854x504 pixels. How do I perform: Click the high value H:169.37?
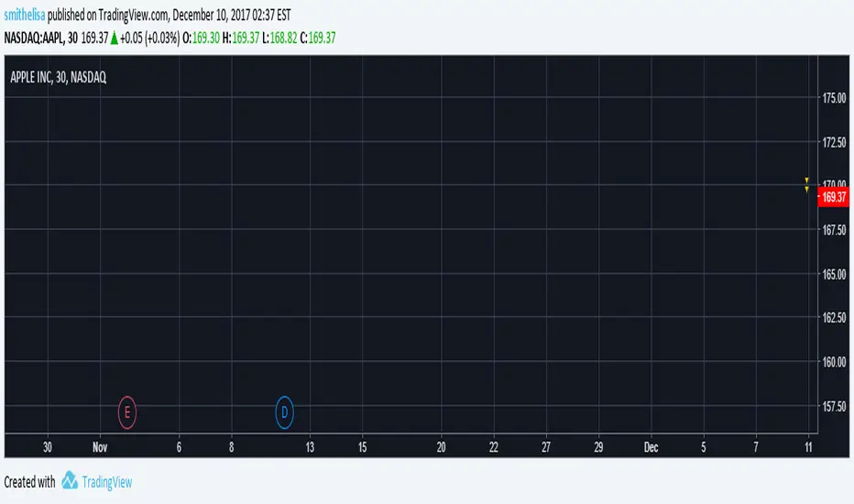click(241, 38)
